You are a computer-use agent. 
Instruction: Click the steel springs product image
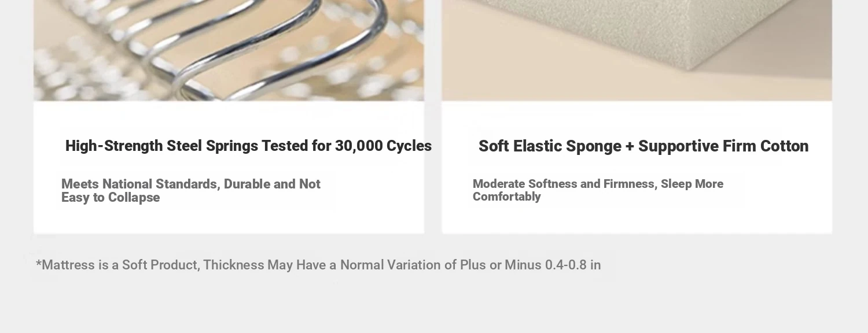pos(229,50)
